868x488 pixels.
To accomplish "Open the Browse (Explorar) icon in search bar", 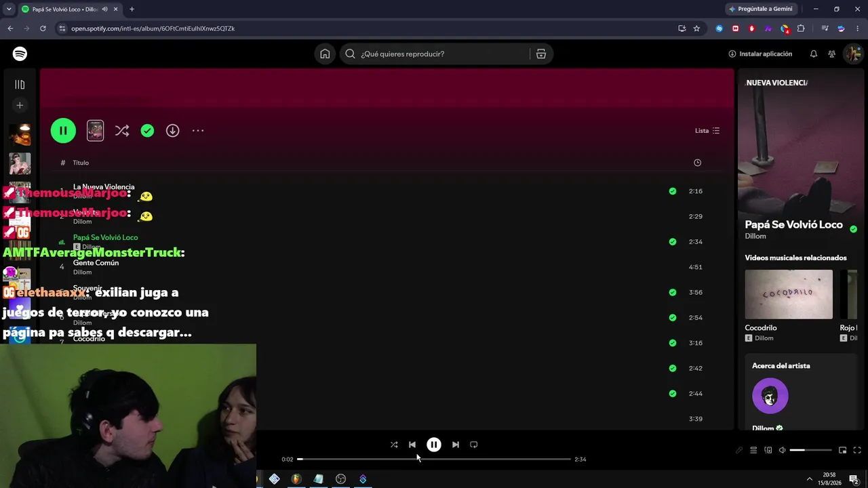I will 541,54.
